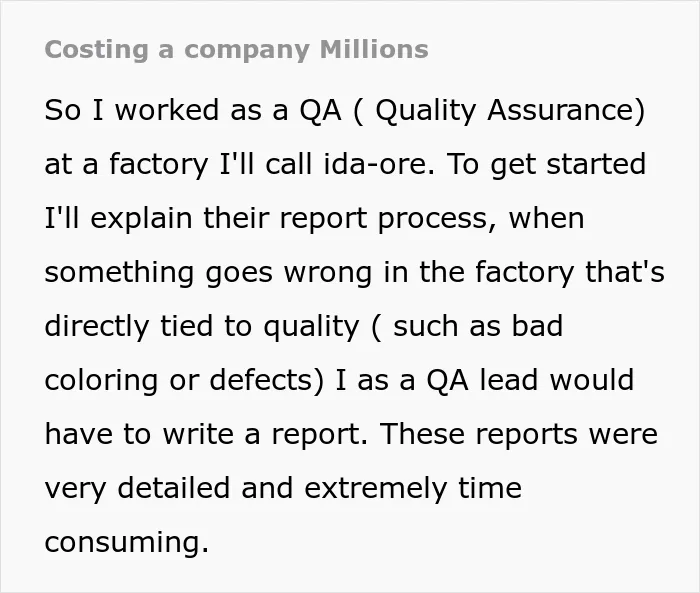700x593 pixels.
Task: Click the word 'extremely' in the paragraph
Action: (x=375, y=489)
